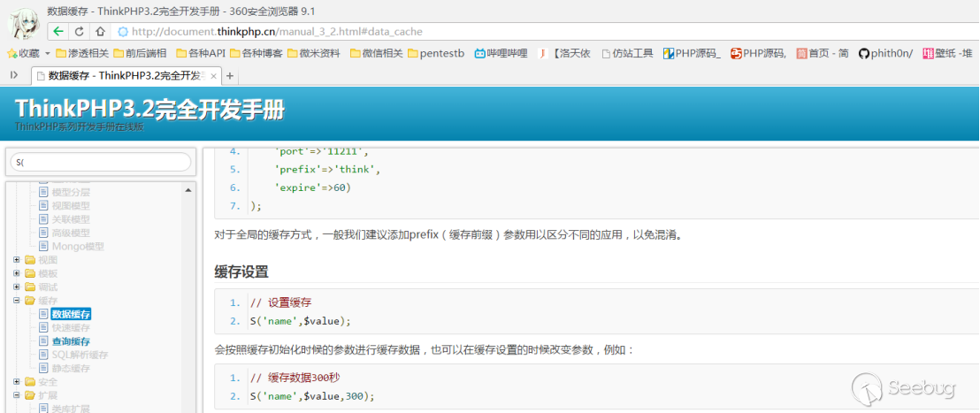Click the ThinkPHP3.2完全开发手册 header title
The width and height of the screenshot is (980, 413).
pyautogui.click(x=149, y=109)
